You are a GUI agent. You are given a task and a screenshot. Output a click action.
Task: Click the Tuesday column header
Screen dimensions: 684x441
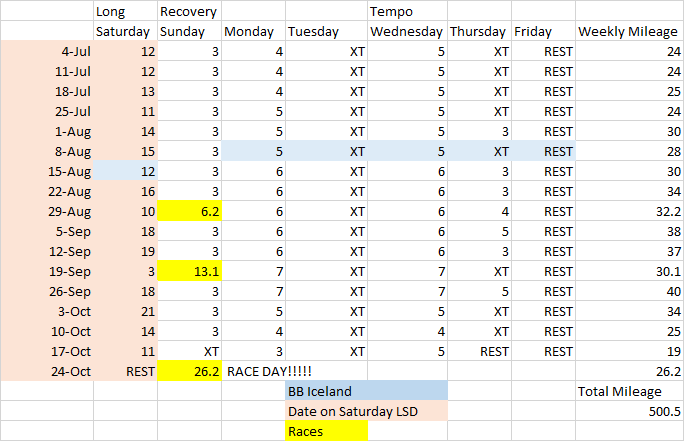pyautogui.click(x=326, y=31)
